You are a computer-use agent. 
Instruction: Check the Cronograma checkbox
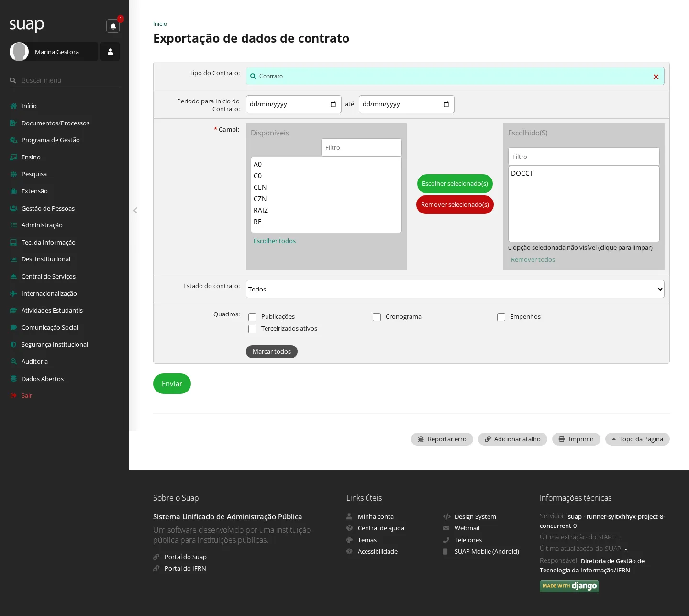pos(377,317)
